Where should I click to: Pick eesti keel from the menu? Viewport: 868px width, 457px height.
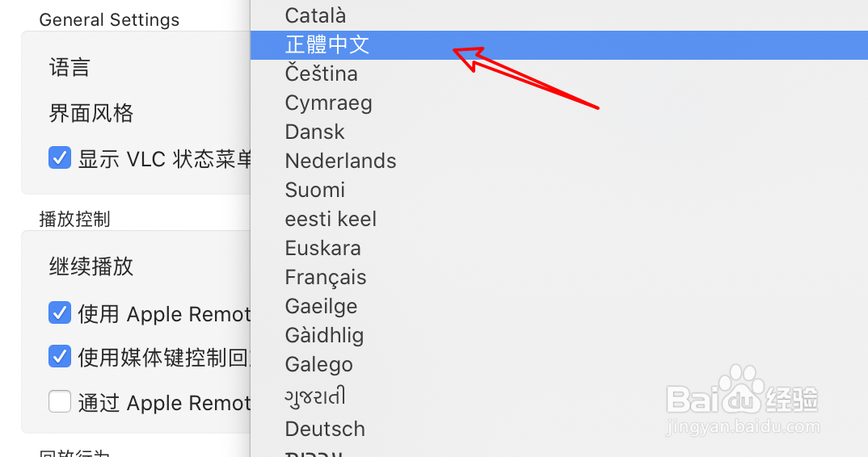click(331, 220)
